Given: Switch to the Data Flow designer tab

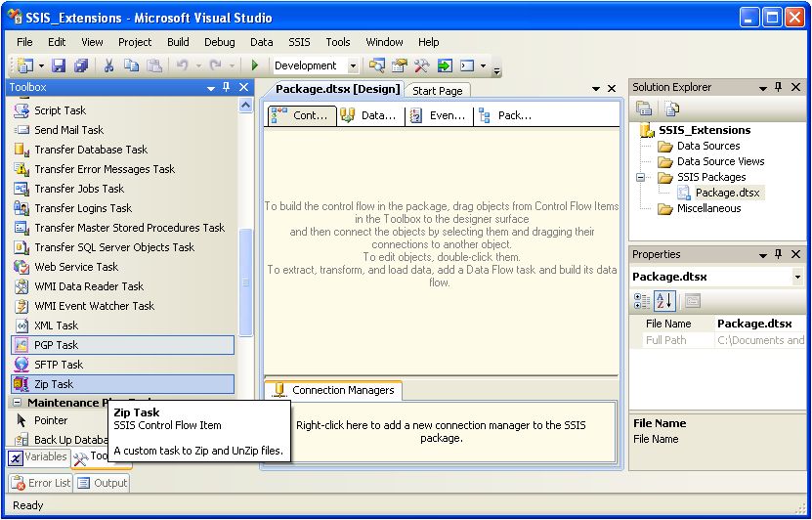Looking at the screenshot, I should (370, 116).
